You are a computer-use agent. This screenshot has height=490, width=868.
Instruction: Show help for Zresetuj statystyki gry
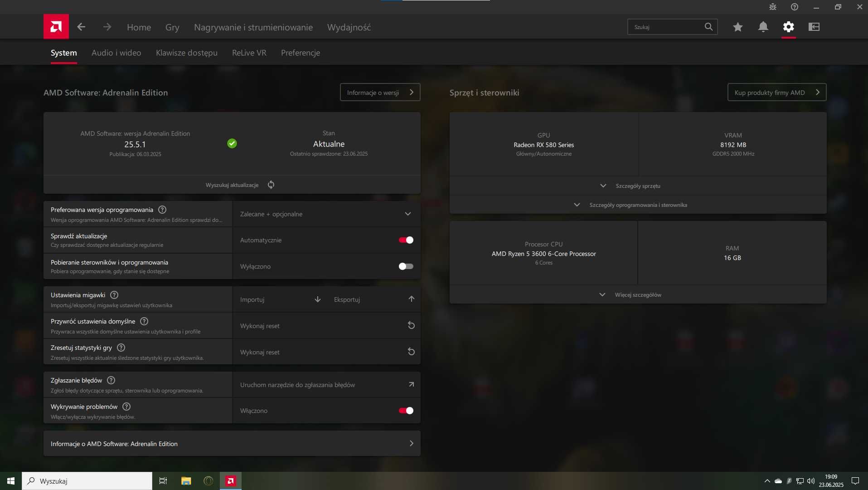point(121,348)
